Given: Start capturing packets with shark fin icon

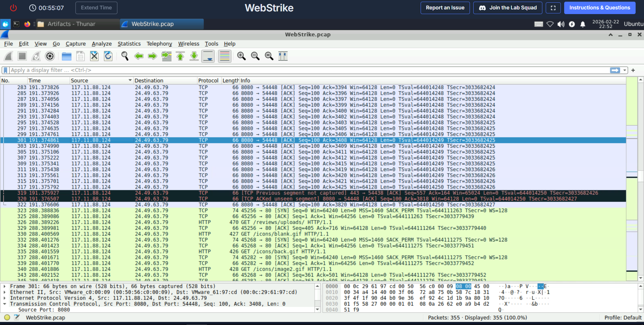Looking at the screenshot, I should click(x=8, y=56).
